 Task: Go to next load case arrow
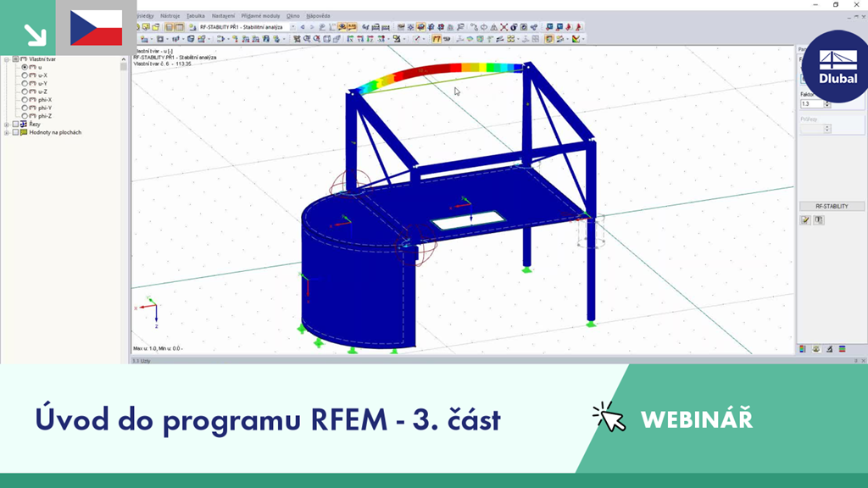312,27
